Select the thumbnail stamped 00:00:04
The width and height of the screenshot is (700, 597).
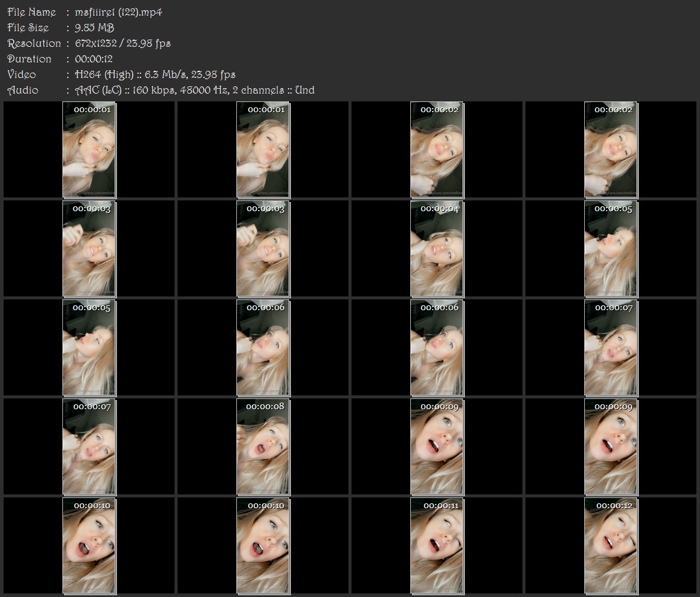(x=437, y=249)
